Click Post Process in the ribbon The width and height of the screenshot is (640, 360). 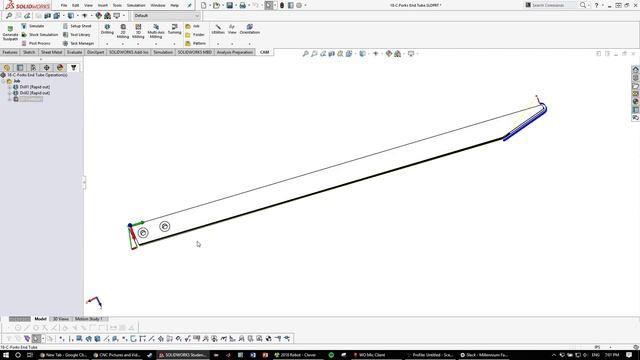(36, 43)
